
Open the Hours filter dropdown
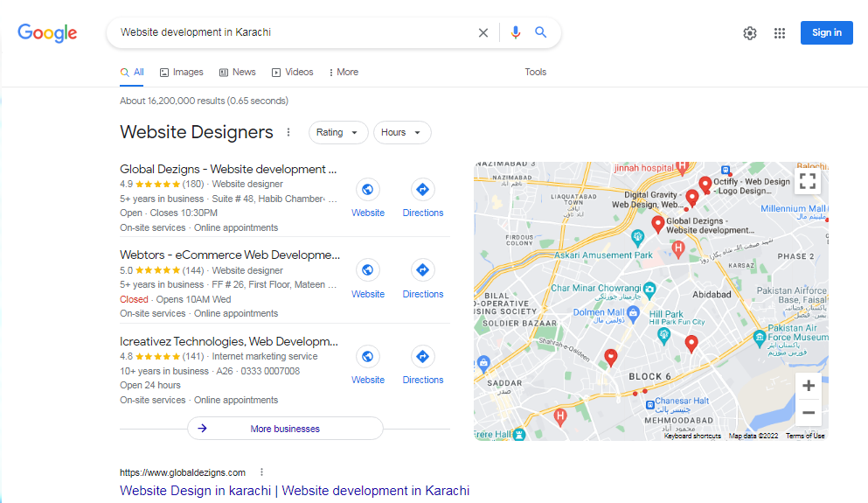[x=401, y=133]
